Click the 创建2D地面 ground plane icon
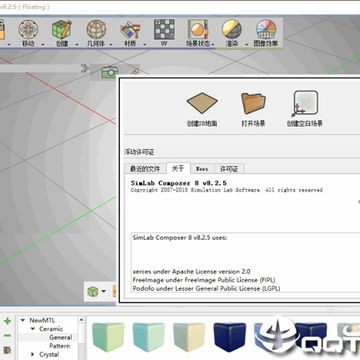Viewport: 360px width, 360px height. [202, 103]
